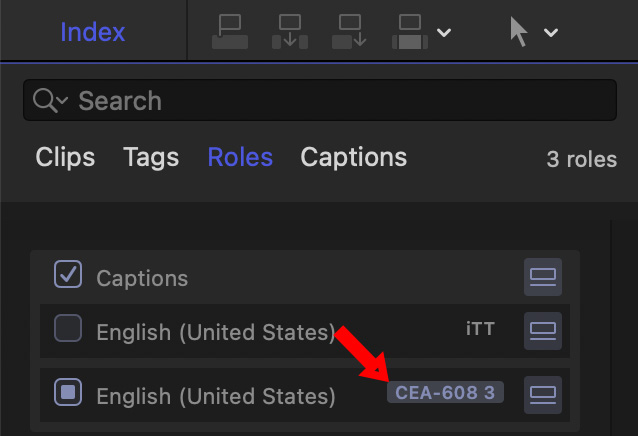Show caption lanes for Captions role
The image size is (638, 436).
pos(542,277)
